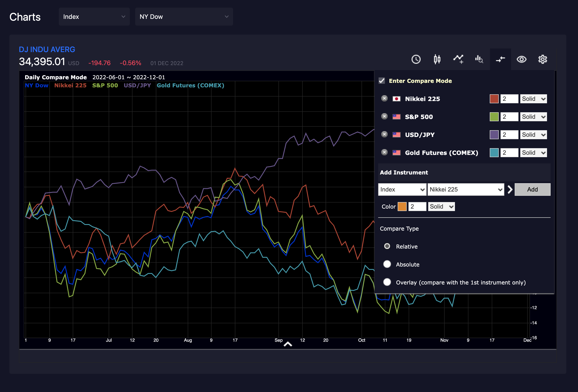Image resolution: width=578 pixels, height=392 pixels.
Task: Open the NY Dow instrument dropdown
Action: coord(184,17)
